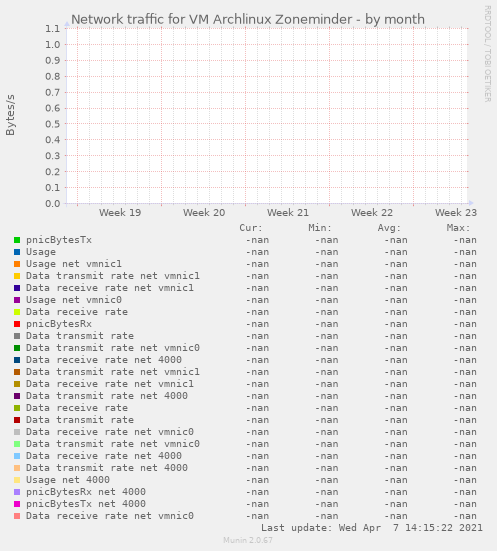Viewport: 497px width, 551px height.
Task: Click the 'Week 19' x-axis label
Action: [120, 213]
